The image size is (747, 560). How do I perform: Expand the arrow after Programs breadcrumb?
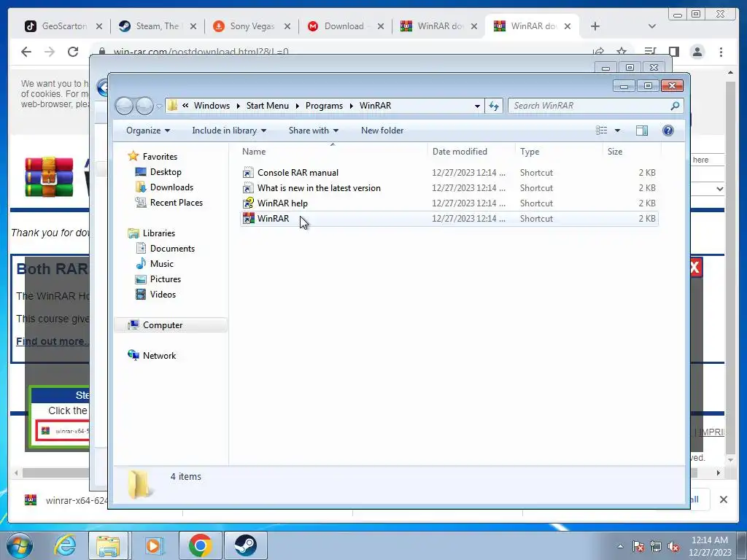click(351, 106)
